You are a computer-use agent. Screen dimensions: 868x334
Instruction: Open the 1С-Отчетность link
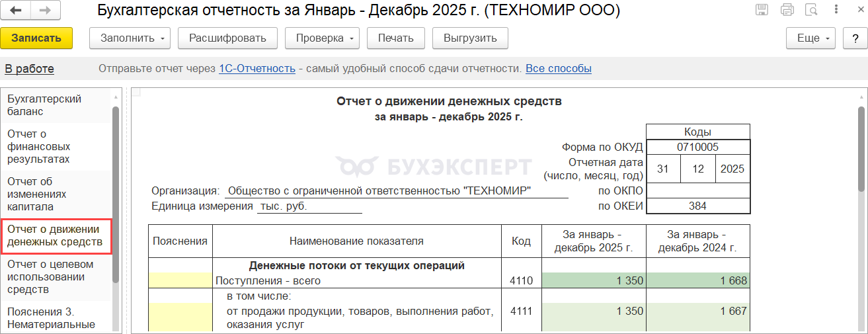point(256,69)
